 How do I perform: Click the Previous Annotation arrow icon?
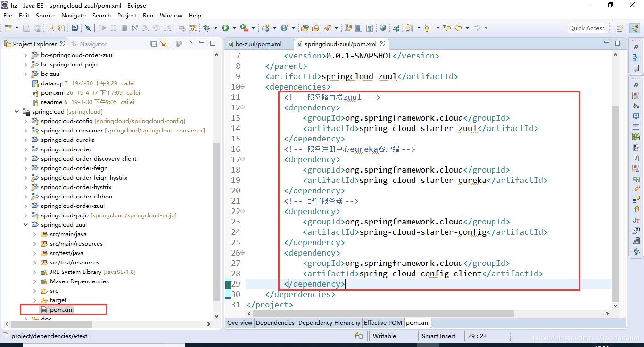tap(428, 28)
